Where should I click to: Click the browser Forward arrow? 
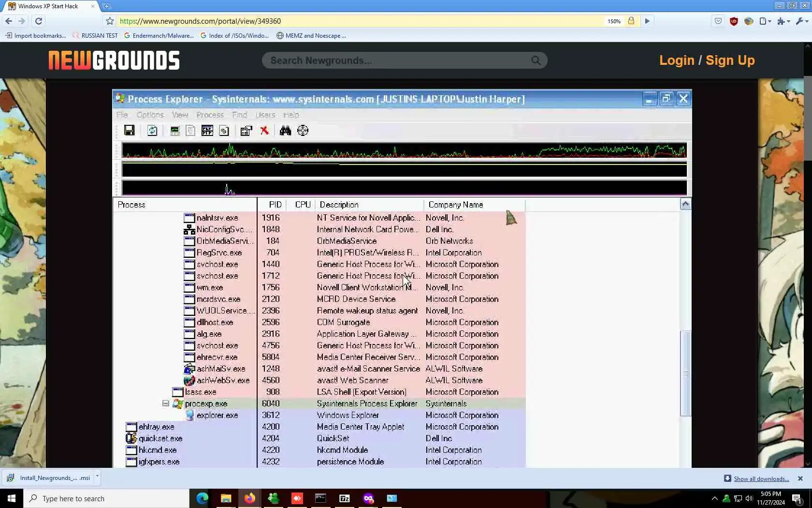pos(22,21)
